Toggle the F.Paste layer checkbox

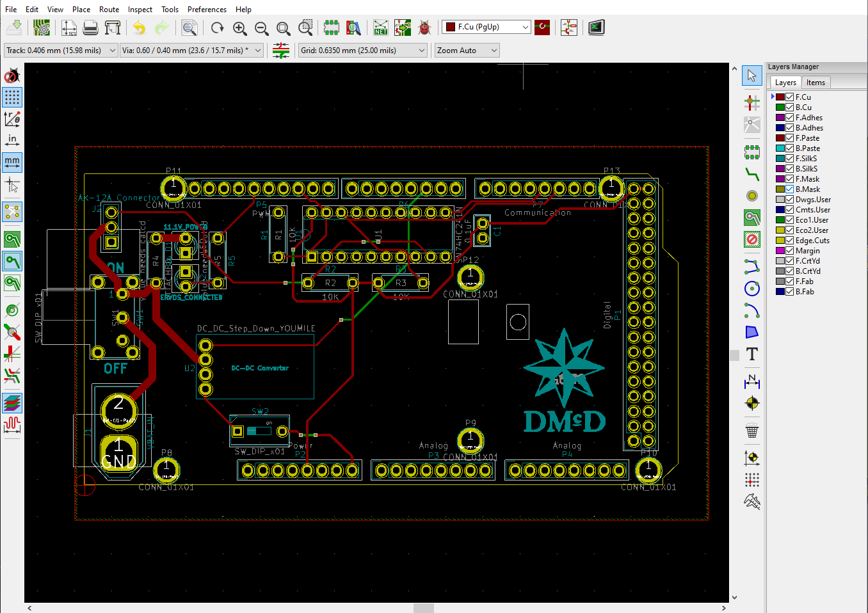[x=790, y=138]
